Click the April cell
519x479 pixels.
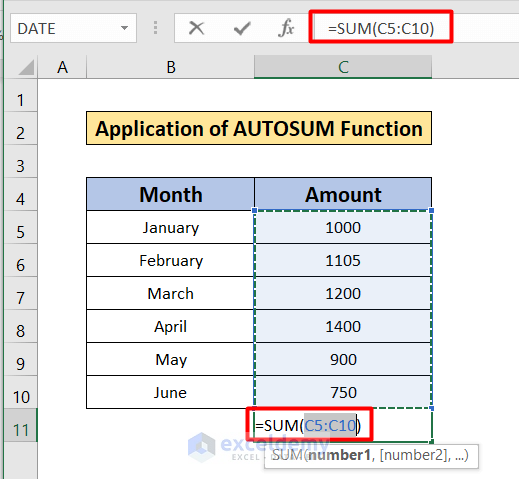[x=170, y=326]
